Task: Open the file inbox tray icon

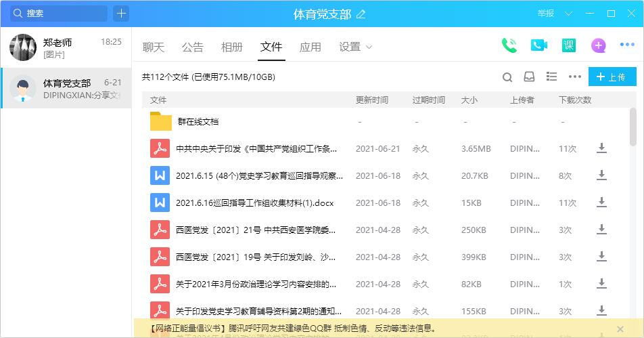Action: [529, 77]
